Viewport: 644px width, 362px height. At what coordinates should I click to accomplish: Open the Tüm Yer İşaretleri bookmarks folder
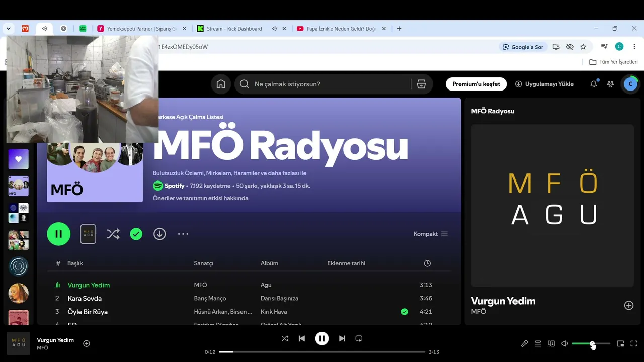point(613,62)
